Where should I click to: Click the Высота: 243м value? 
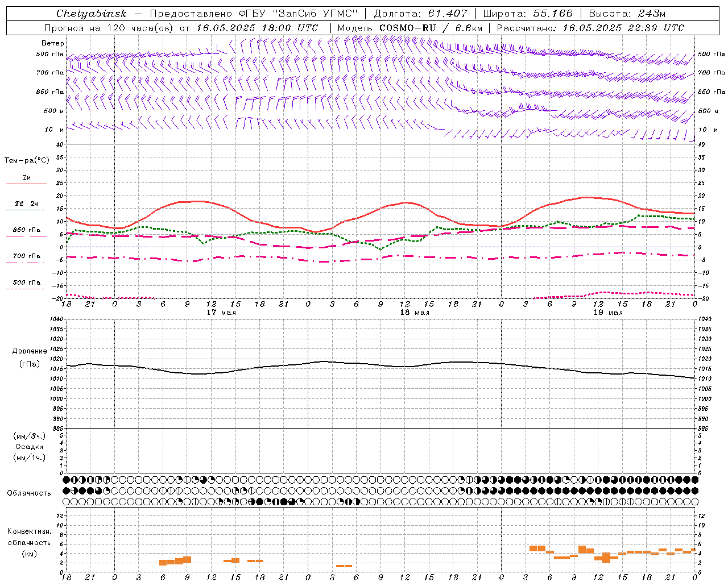click(627, 14)
